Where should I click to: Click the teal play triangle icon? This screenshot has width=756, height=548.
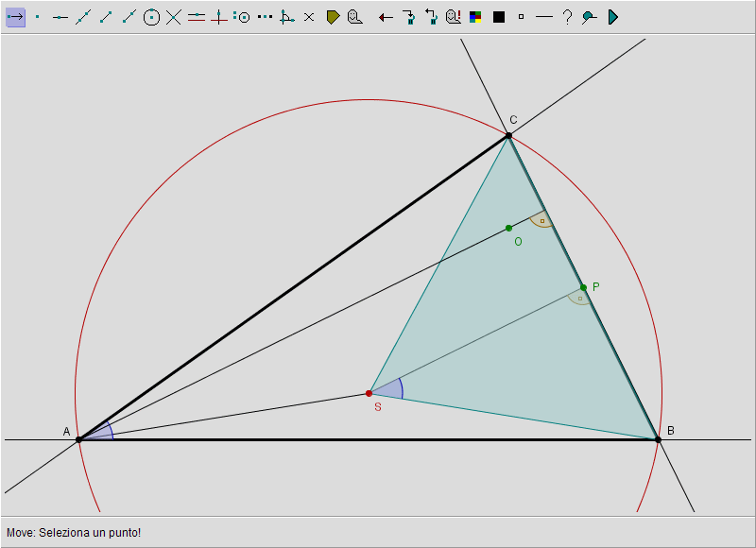(x=612, y=17)
